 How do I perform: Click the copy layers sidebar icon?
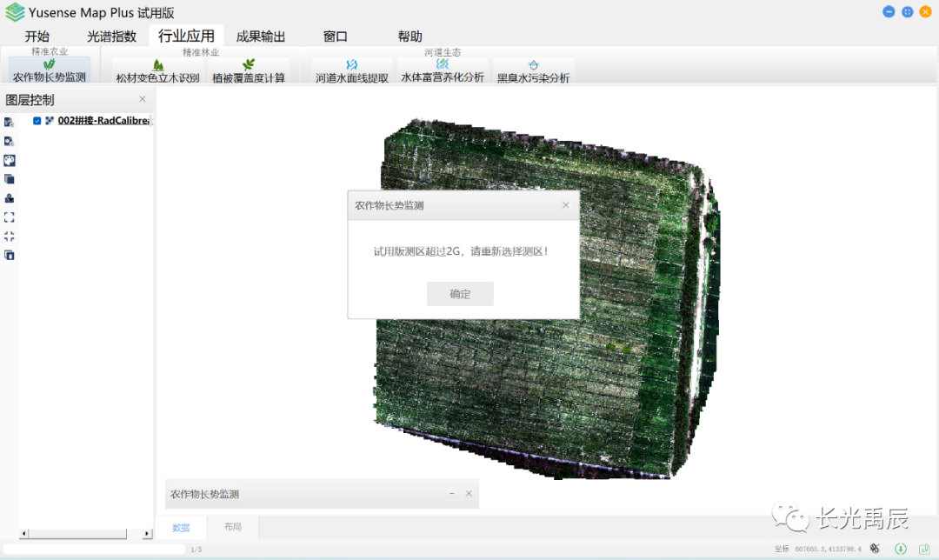point(9,255)
